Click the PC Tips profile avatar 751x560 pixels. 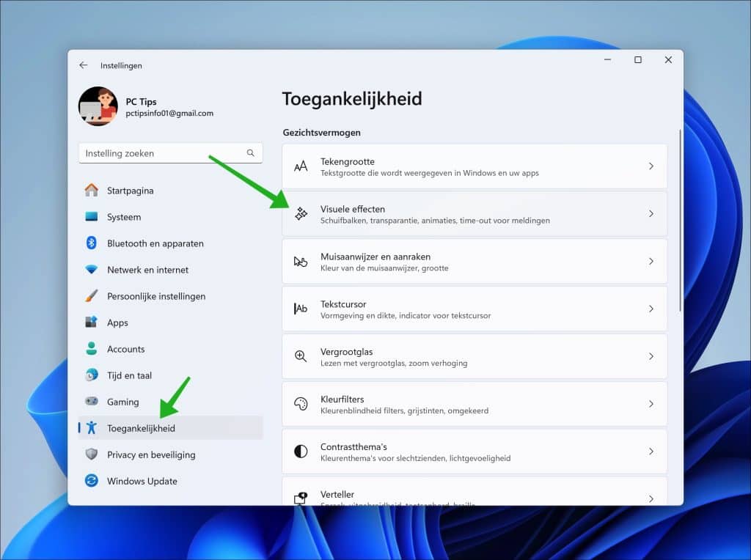(x=98, y=106)
